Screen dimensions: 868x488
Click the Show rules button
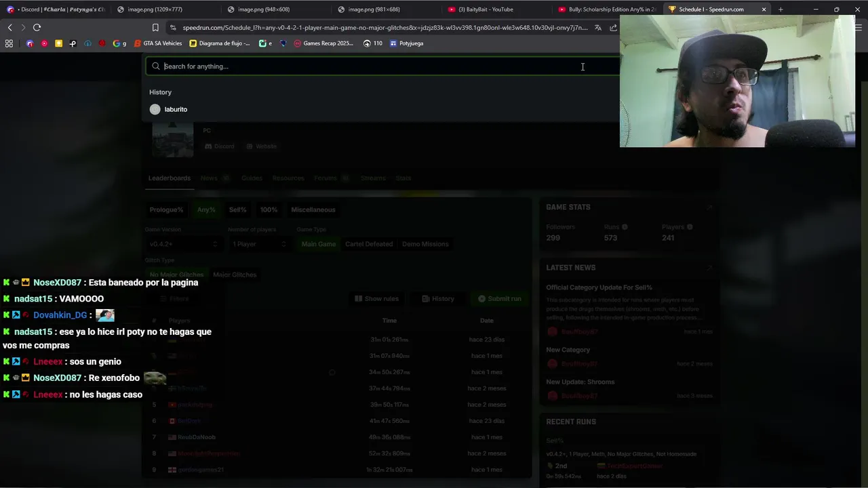pyautogui.click(x=376, y=299)
